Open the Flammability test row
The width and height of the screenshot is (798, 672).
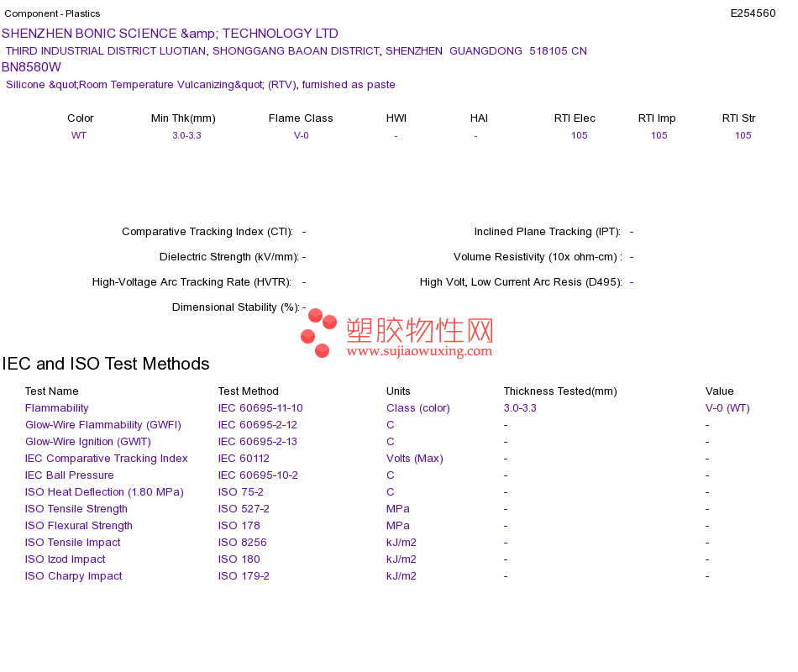(57, 408)
